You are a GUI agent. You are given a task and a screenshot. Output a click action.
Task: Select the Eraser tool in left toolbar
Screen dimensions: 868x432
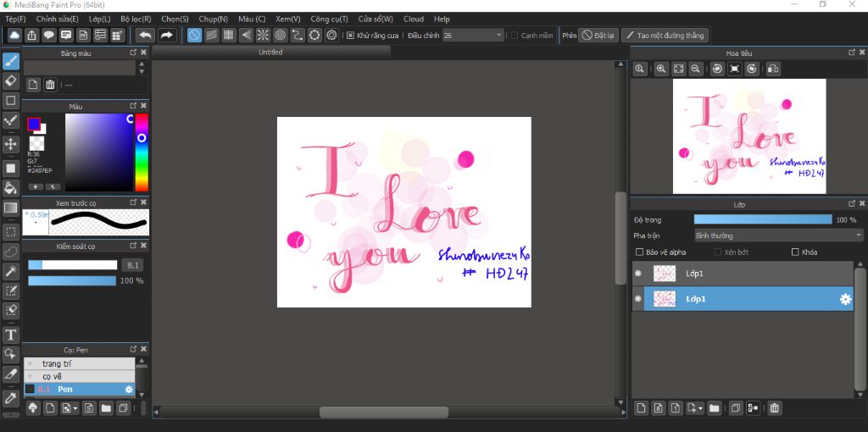tap(11, 80)
